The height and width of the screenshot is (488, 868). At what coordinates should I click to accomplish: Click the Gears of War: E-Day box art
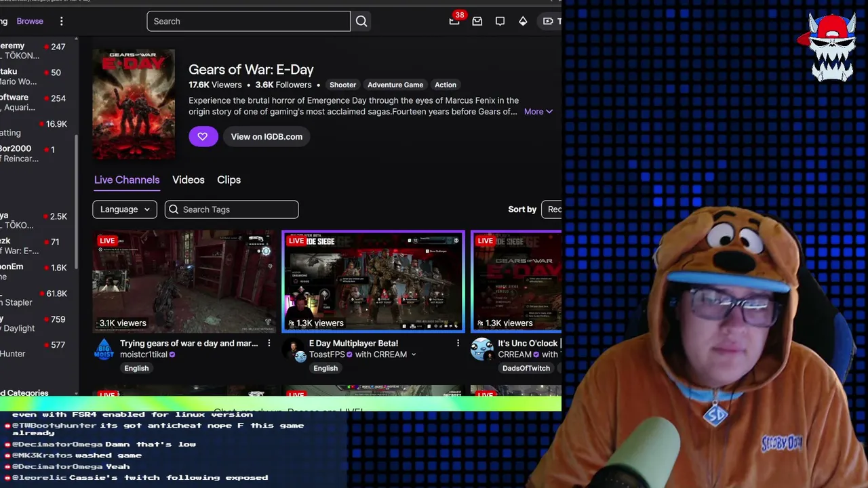(x=134, y=104)
